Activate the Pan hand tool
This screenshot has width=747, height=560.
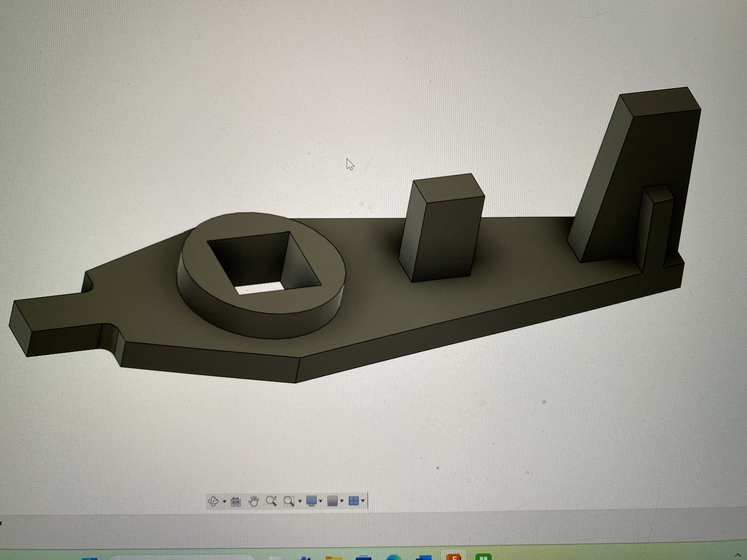[253, 501]
